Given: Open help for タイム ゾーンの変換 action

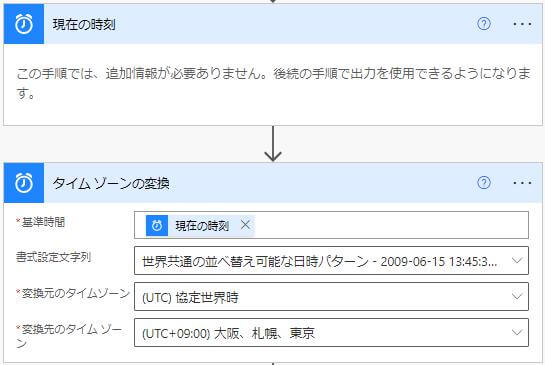Looking at the screenshot, I should 484,183.
